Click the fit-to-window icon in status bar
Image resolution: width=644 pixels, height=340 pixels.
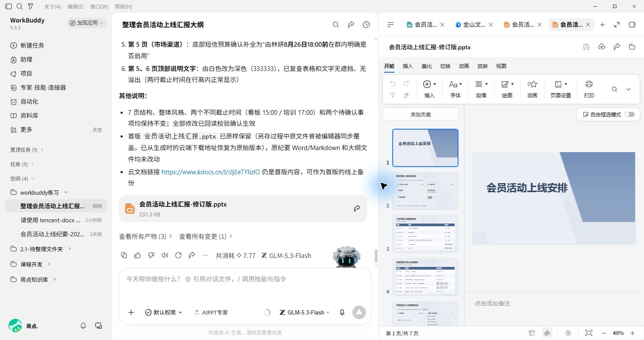[588, 333]
